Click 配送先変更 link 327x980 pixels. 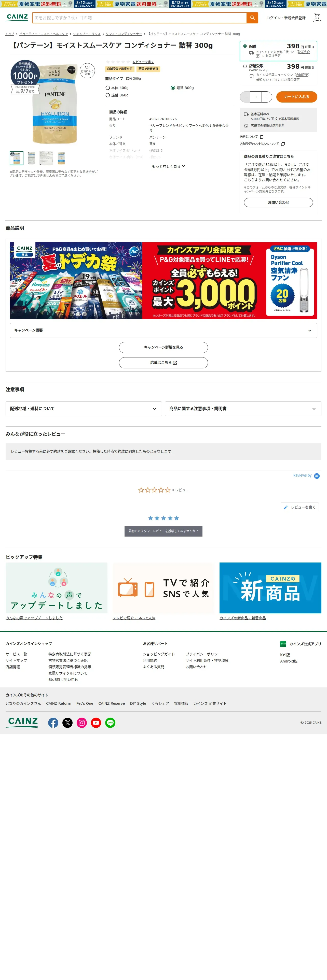pos(283,54)
